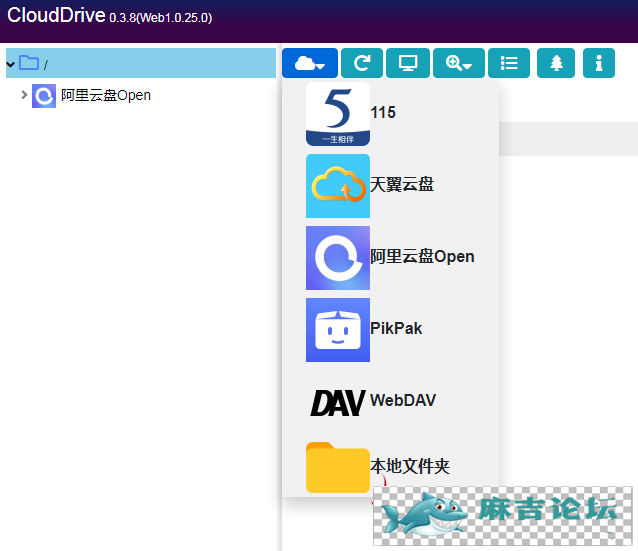Select 阿里云盘Open text in sidebar tree
The width and height of the screenshot is (638, 551).
click(x=106, y=95)
